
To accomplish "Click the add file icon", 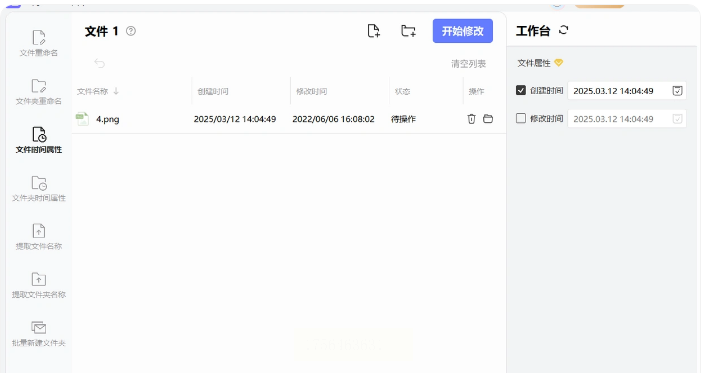I will 373,31.
